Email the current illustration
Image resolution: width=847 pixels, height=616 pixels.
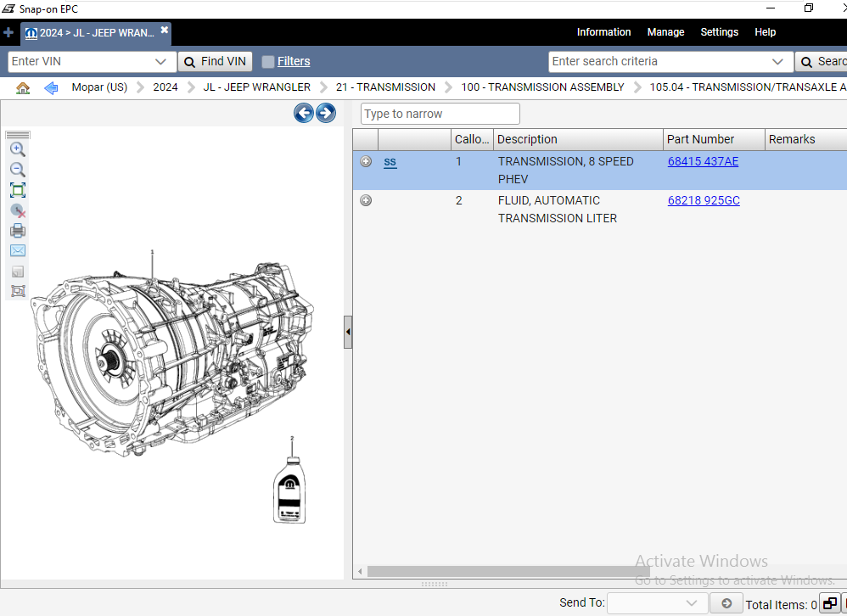[x=18, y=250]
